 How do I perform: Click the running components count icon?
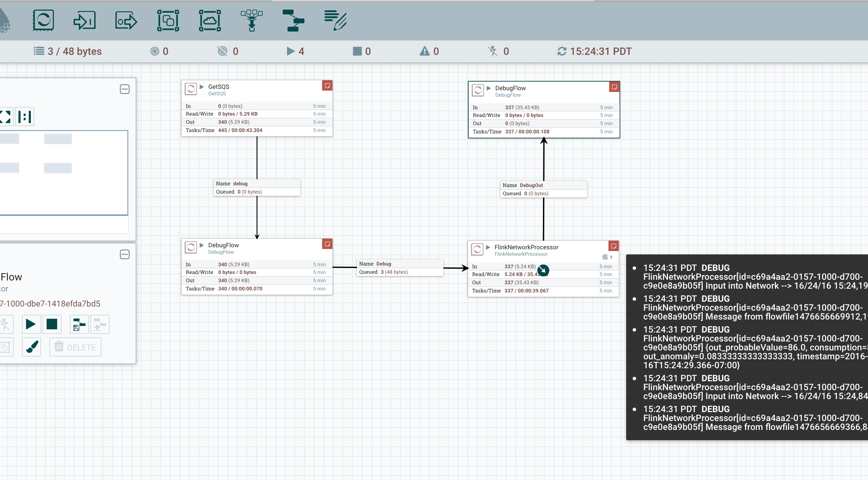tap(291, 51)
